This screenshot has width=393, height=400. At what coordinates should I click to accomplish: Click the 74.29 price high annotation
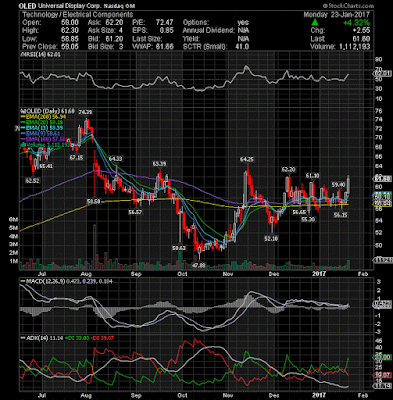pyautogui.click(x=85, y=112)
